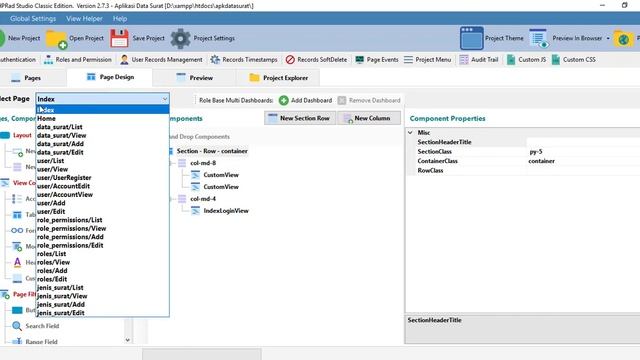Image resolution: width=640 pixels, height=360 pixels.
Task: Click the New Column button
Action: [x=369, y=118]
